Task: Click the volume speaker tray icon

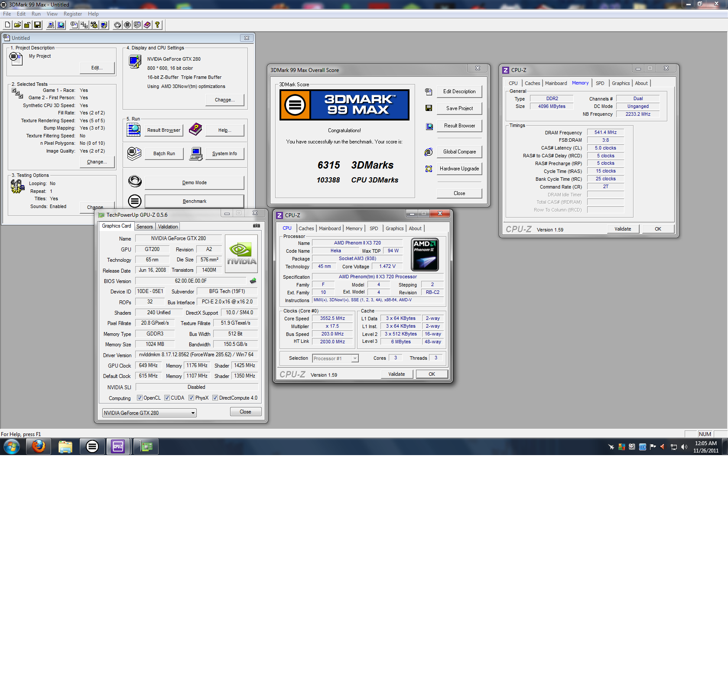Action: (x=684, y=447)
